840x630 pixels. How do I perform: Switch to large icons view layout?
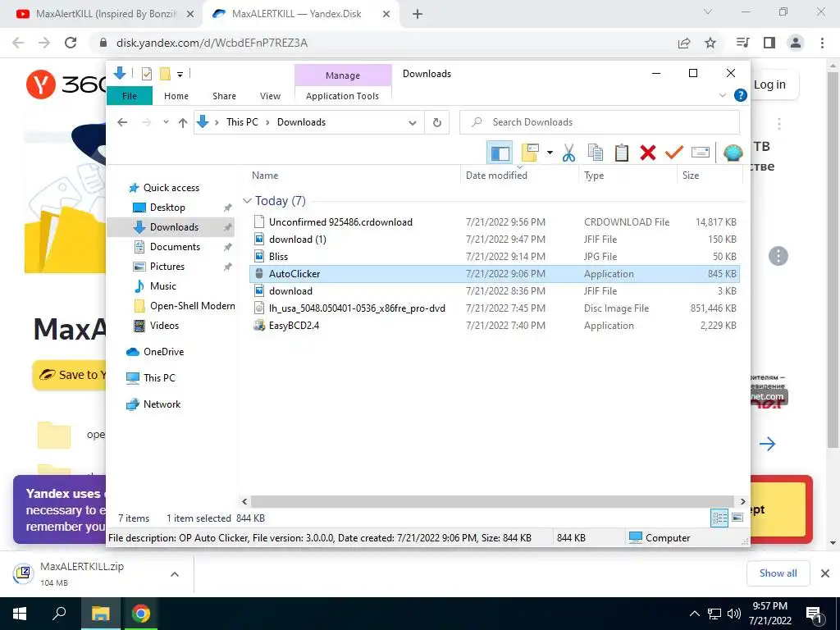click(737, 518)
